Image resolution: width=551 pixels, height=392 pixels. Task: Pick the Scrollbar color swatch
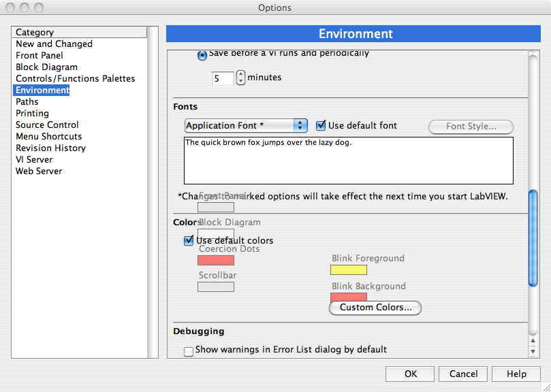pos(216,287)
